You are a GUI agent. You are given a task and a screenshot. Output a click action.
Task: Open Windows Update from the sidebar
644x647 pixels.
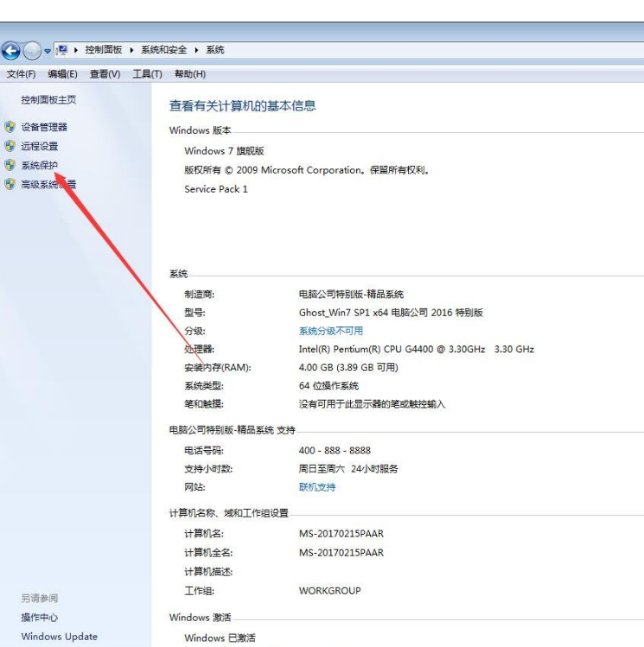[59, 637]
